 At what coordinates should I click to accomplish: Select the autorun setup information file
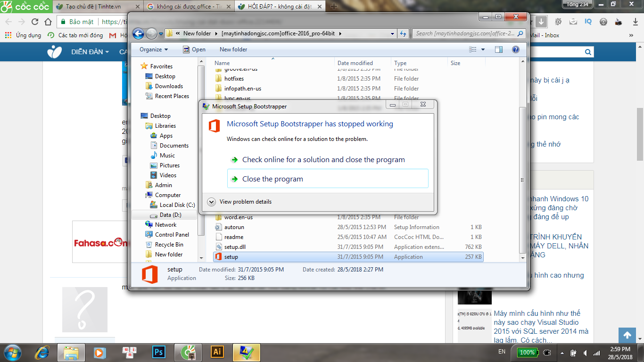[x=234, y=227]
